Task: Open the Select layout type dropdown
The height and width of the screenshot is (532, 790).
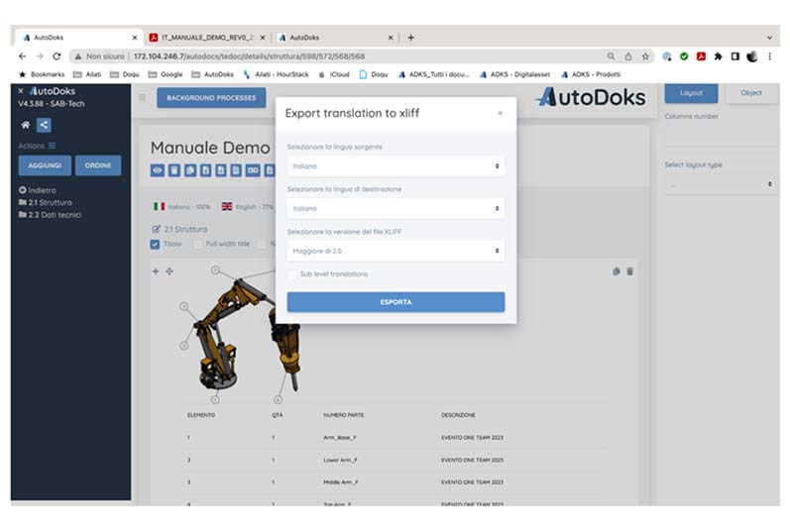Action: click(721, 184)
